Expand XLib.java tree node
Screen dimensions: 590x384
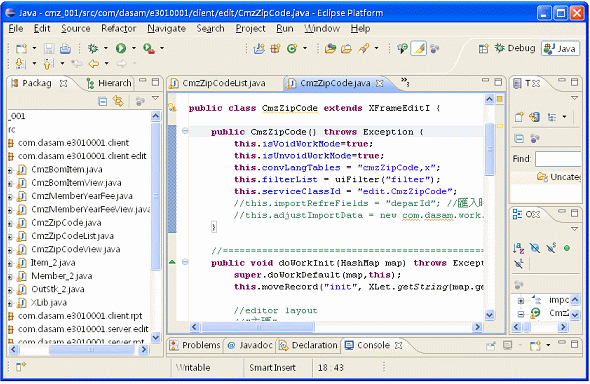click(x=11, y=303)
